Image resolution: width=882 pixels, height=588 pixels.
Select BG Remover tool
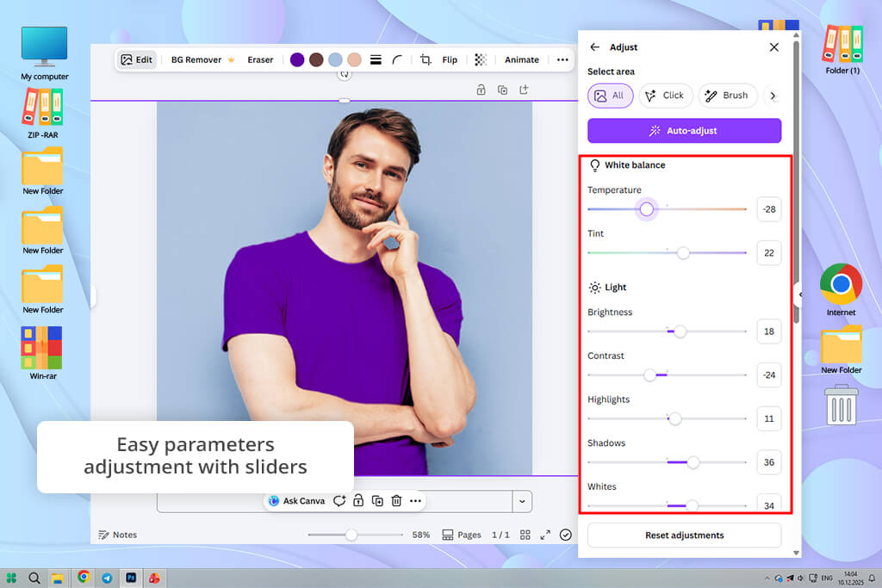pos(202,59)
